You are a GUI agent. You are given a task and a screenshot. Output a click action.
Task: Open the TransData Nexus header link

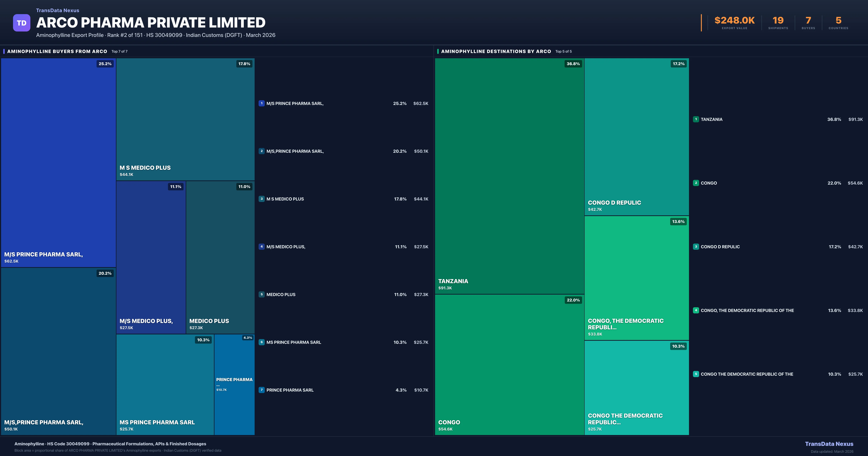point(58,10)
